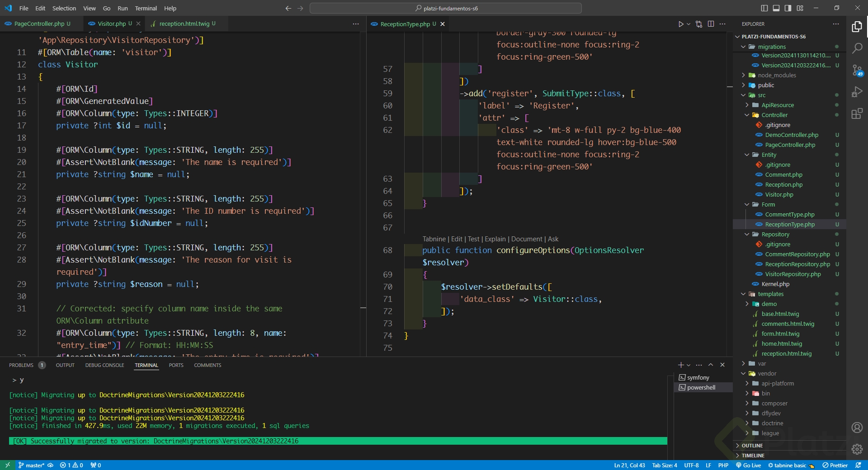Screen dimensions: 868x470
Task: Split the ReceptionType.php editor right
Action: pyautogui.click(x=711, y=24)
